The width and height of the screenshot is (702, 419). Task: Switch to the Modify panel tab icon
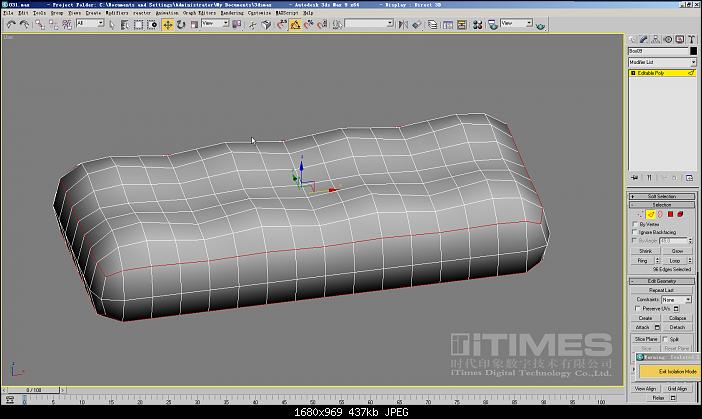(x=644, y=39)
